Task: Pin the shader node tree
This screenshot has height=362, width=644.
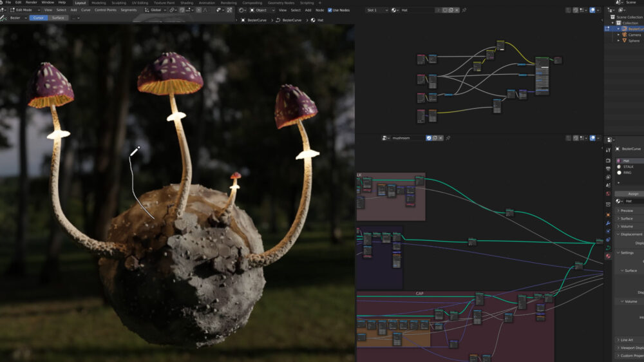Action: click(x=464, y=10)
